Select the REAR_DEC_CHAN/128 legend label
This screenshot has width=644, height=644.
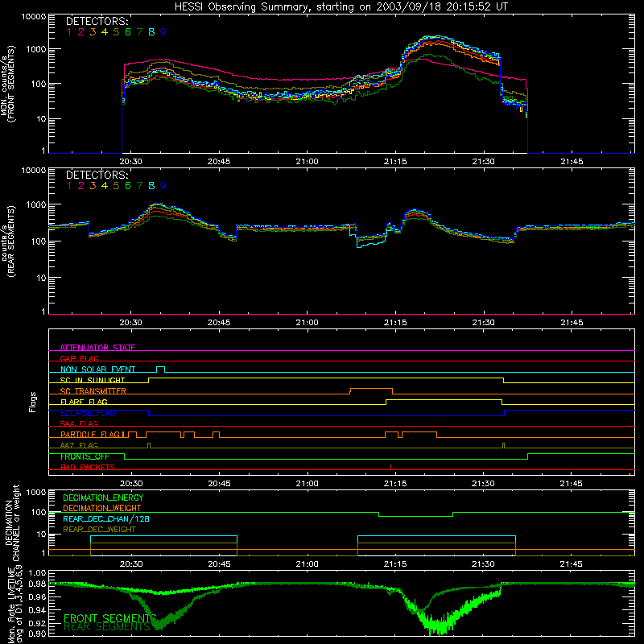tap(106, 518)
